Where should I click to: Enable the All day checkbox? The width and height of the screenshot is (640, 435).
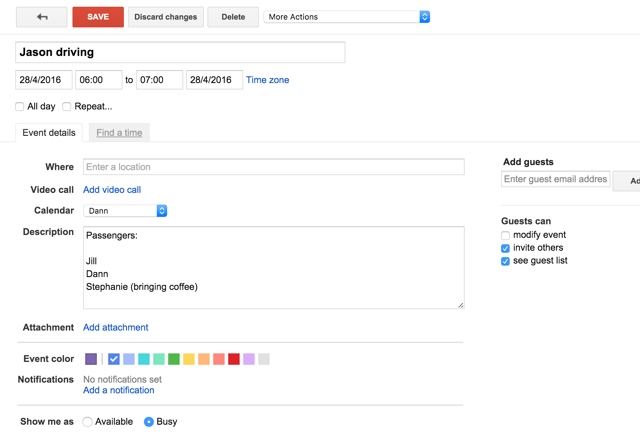(20, 106)
